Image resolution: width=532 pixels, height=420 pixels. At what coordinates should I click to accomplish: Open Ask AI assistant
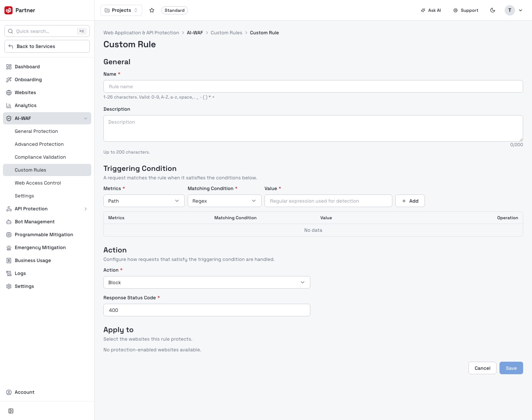431,10
